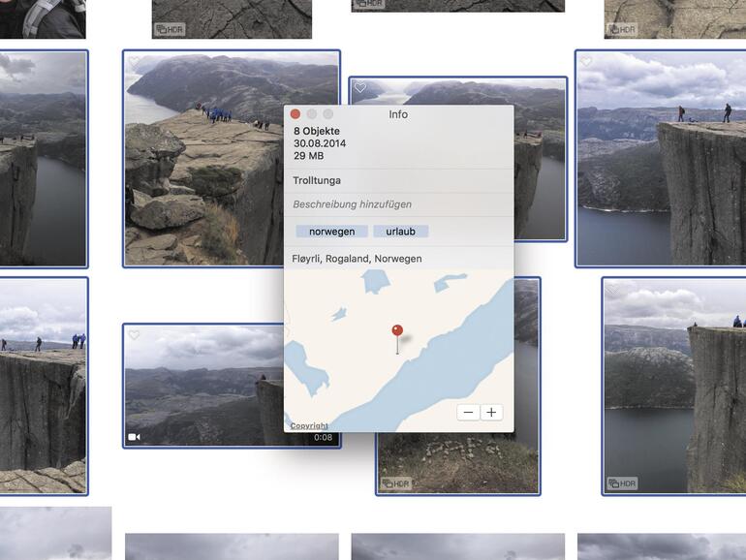The image size is (746, 560).
Task: Toggle heart on photo behind Info window
Action: coord(360,87)
